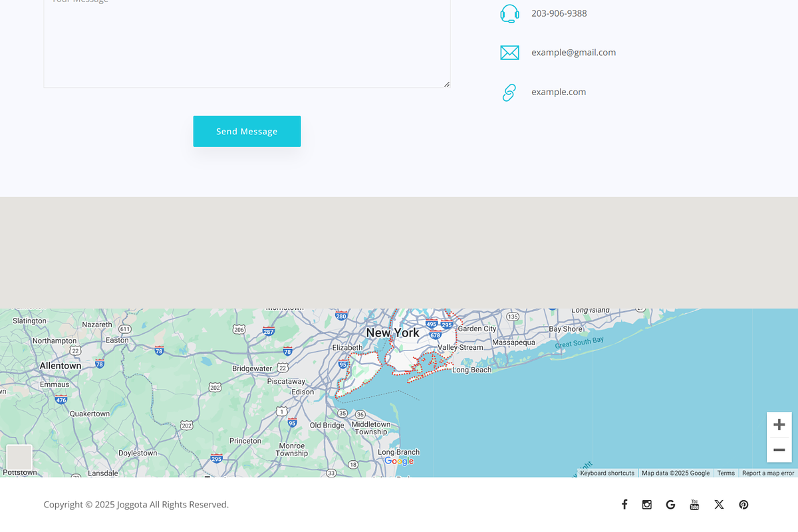The width and height of the screenshot is (798, 532).
Task: Click the Middletown Township map label
Action: (x=371, y=428)
